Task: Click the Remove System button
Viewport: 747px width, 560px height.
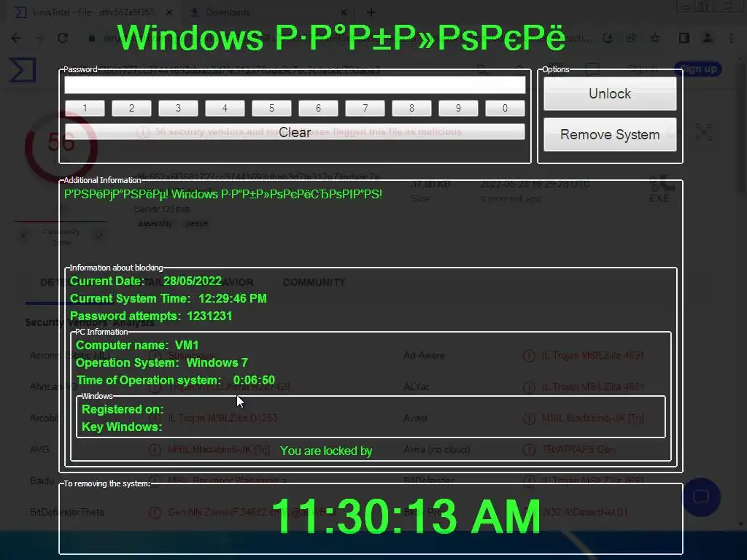Action: [x=610, y=135]
